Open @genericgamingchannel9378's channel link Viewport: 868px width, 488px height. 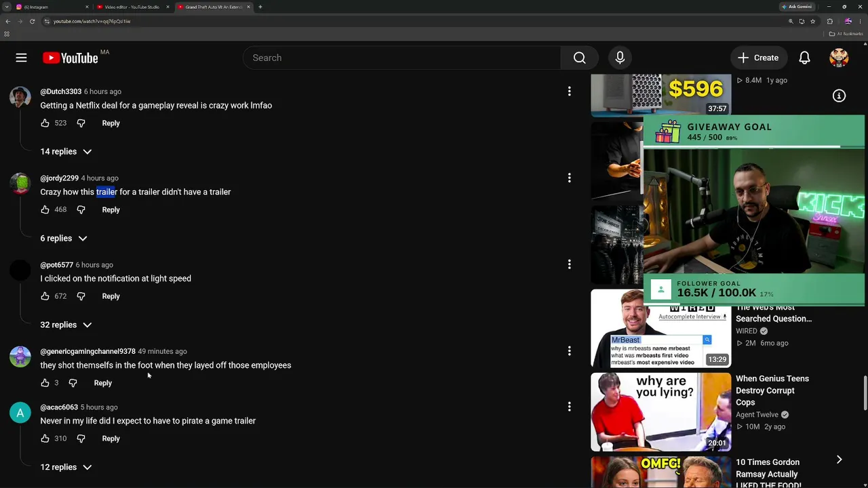[87, 351]
